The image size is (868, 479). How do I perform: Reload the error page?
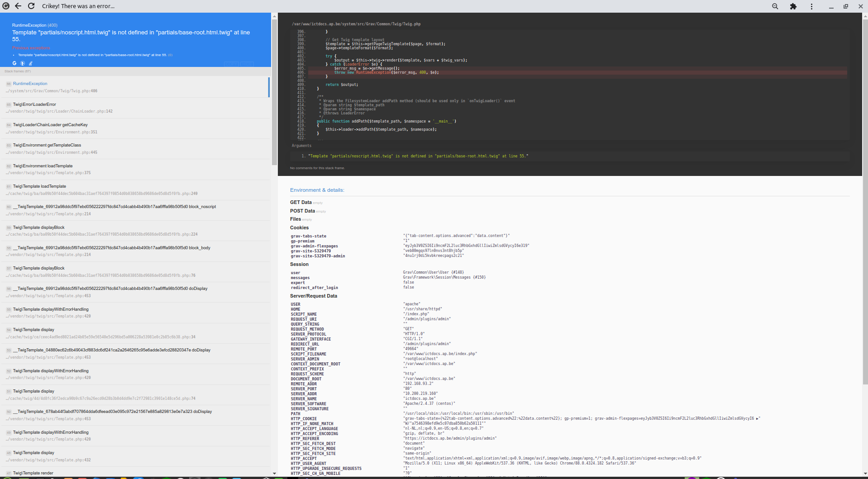coord(31,6)
